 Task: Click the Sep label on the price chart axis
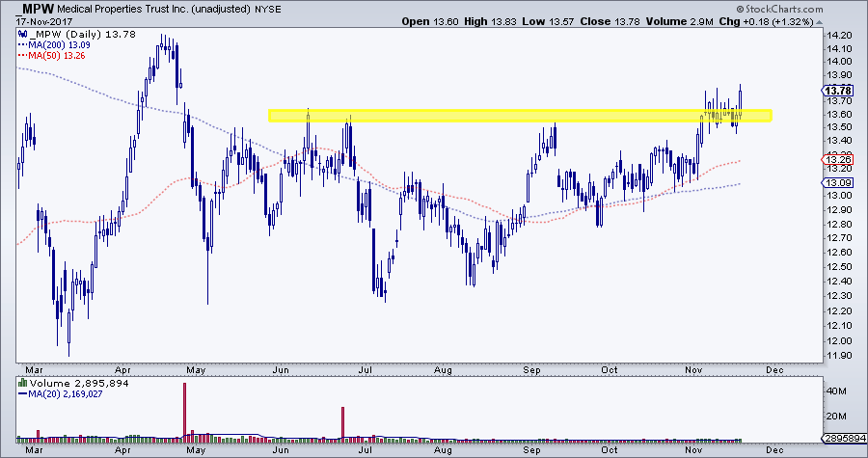532,366
